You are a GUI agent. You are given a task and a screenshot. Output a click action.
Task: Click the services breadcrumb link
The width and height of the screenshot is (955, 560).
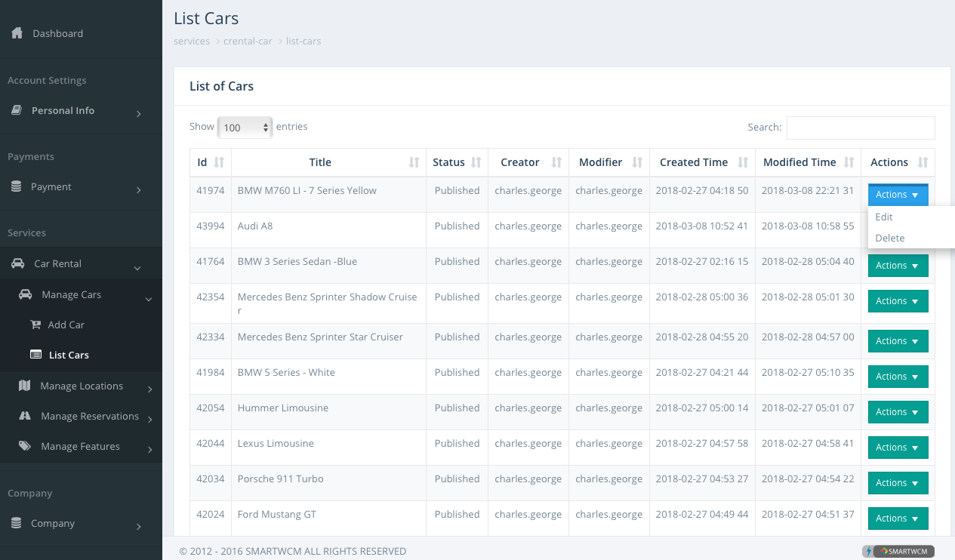point(192,41)
